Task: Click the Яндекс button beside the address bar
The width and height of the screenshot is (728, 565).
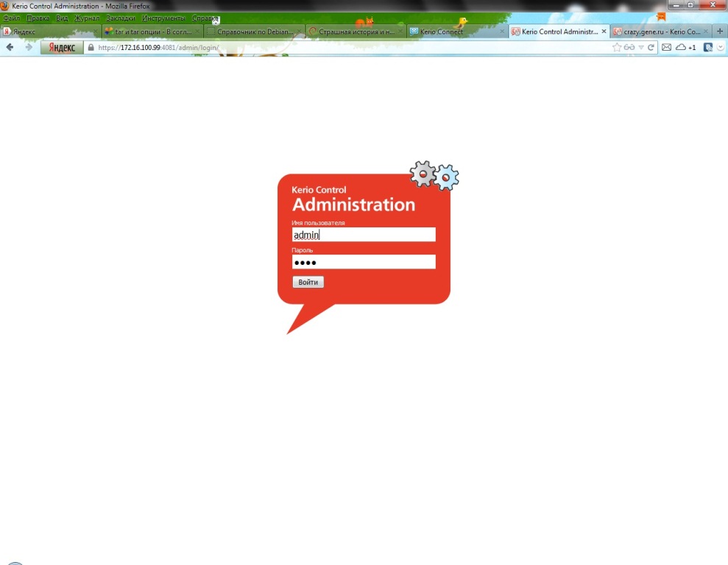Action: [62, 47]
